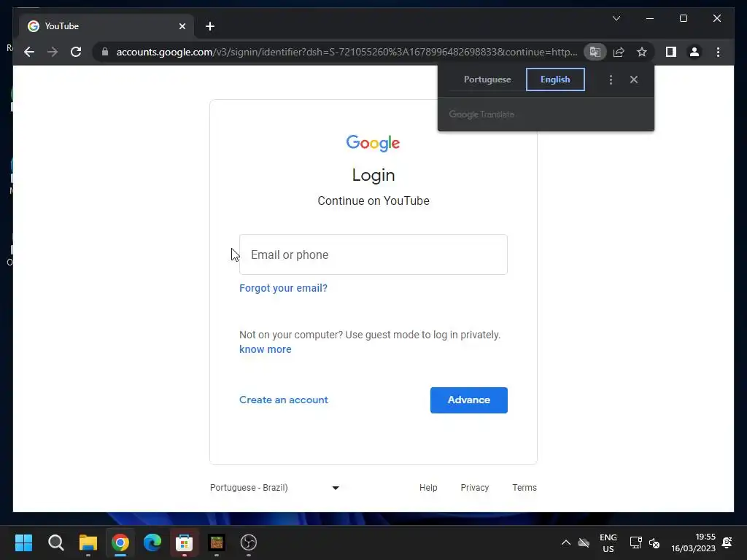This screenshot has height=560, width=747.
Task: Click the muted volume tray icon
Action: (x=654, y=542)
